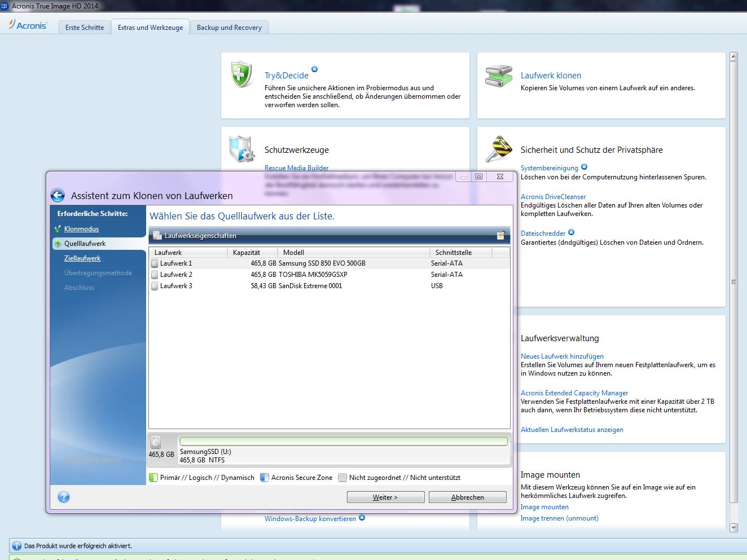Click the 465,8 GB disk icon in partition view
This screenshot has width=747, height=560.
(x=156, y=443)
